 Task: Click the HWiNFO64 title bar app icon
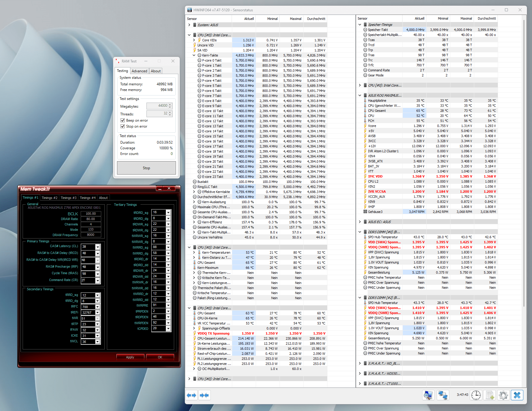tap(190, 10)
